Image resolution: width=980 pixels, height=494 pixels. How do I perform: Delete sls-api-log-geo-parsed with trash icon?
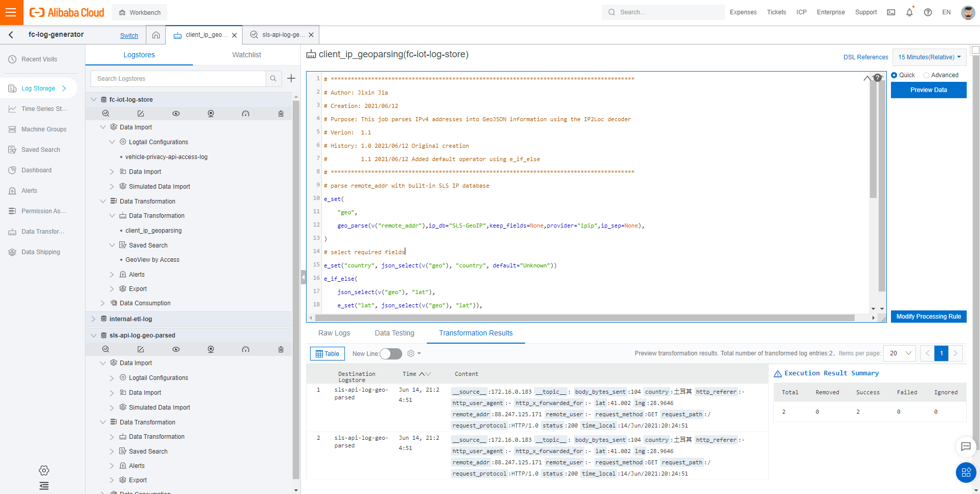click(x=281, y=349)
